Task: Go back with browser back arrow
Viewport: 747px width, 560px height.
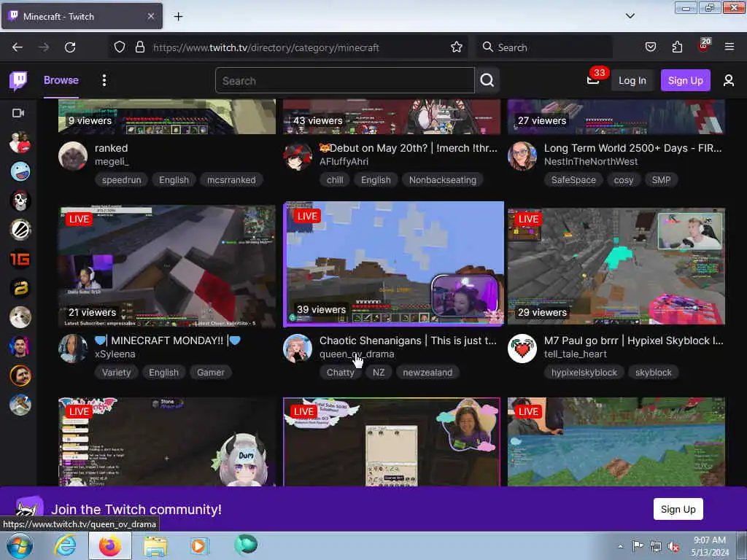Action: (18, 47)
